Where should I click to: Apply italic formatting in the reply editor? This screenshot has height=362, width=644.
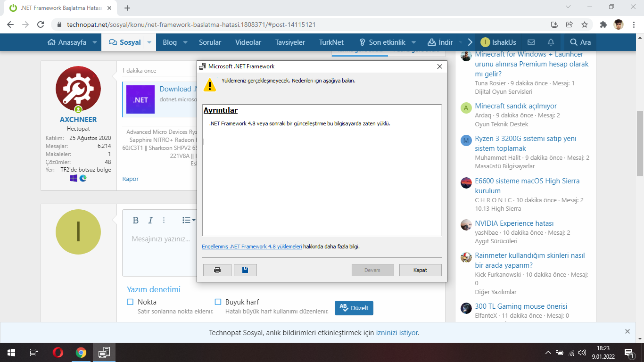[x=150, y=220]
